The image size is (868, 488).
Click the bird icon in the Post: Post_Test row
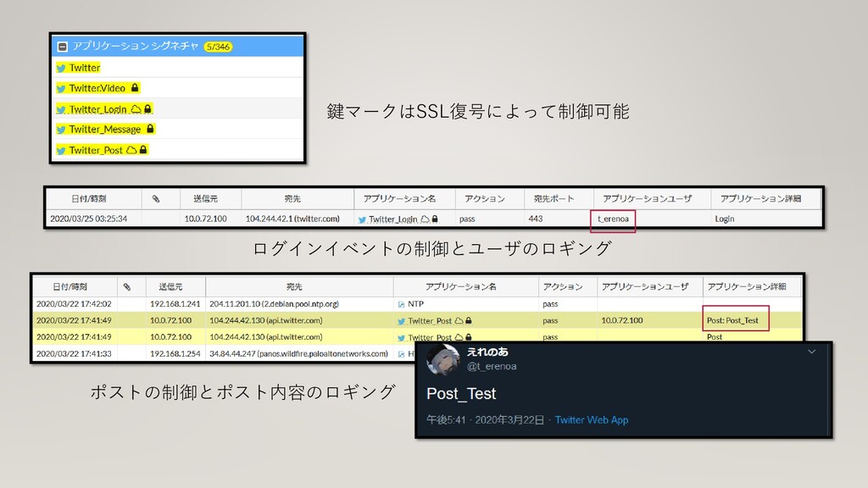401,321
